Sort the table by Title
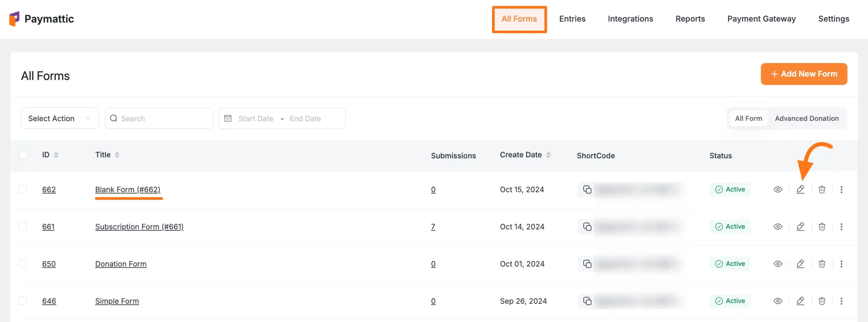The width and height of the screenshot is (868, 322). click(117, 155)
